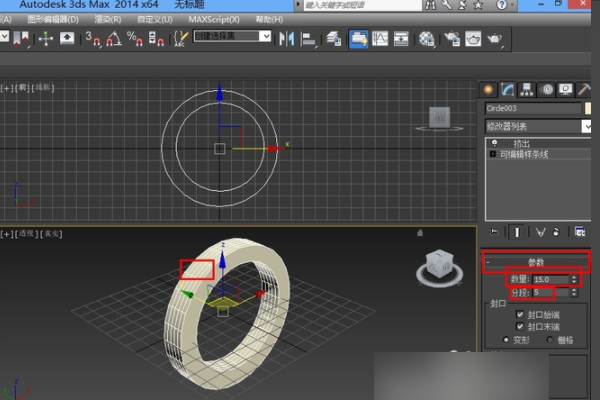Click the star favorites icon in title bar
Screen dimensions: 600x400
(478, 5)
